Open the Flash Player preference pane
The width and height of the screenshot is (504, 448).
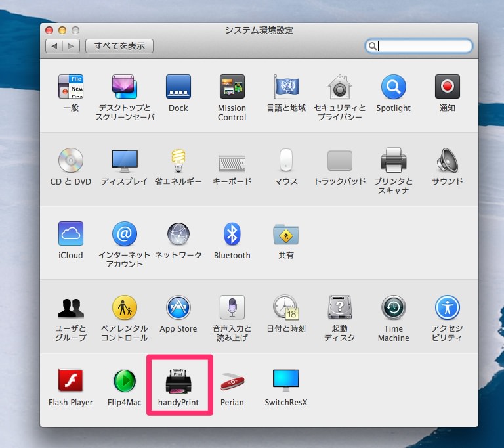71,380
